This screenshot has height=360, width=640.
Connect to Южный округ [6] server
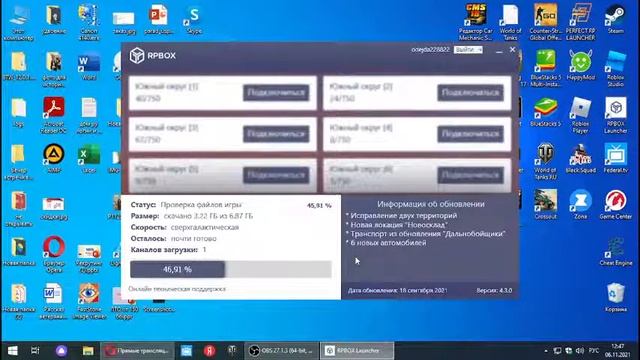click(470, 175)
